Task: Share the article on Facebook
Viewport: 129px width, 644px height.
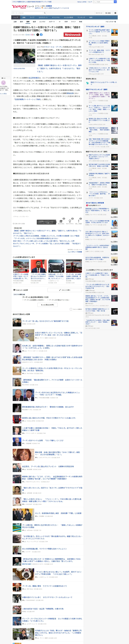Action: 41,35
